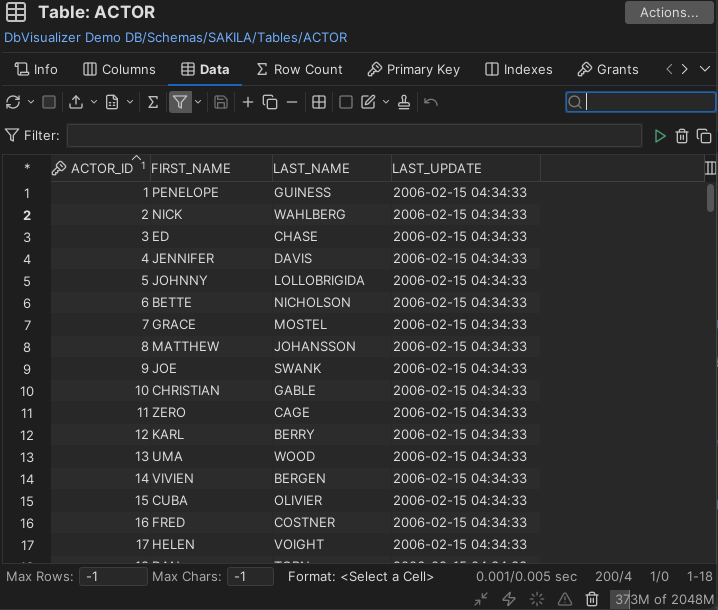Viewport: 718px width, 610px height.
Task: Click the stamp icon in toolbar
Action: 404,102
